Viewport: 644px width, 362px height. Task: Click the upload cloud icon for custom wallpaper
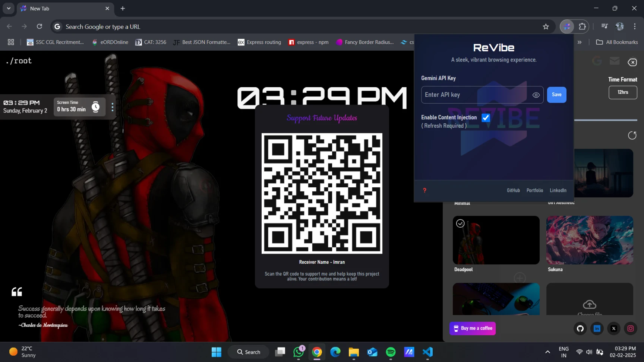[x=590, y=304]
